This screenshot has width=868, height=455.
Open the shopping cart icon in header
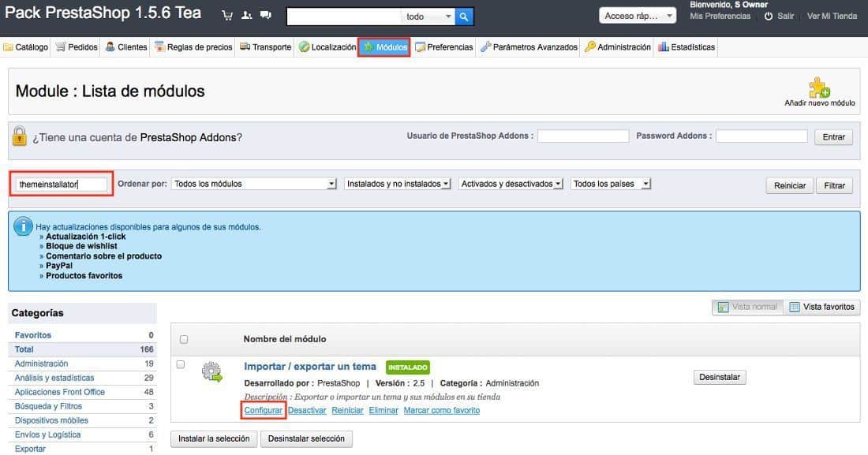click(227, 16)
